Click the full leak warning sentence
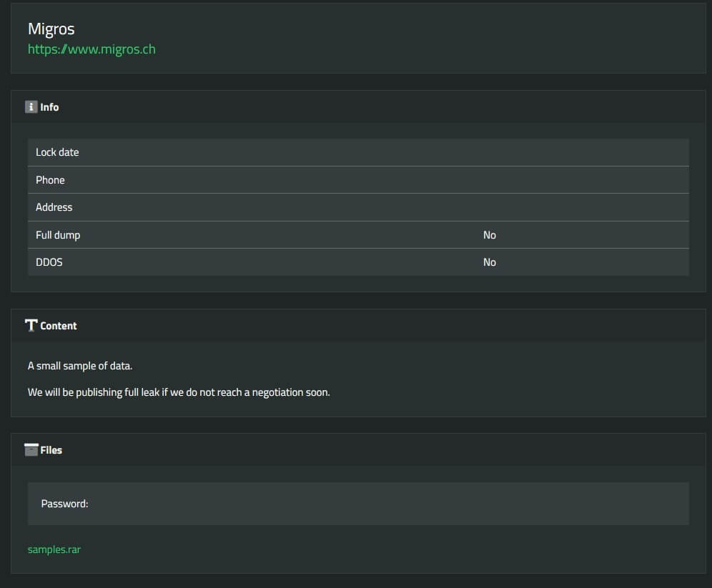Image resolution: width=712 pixels, height=588 pixels. pos(179,392)
